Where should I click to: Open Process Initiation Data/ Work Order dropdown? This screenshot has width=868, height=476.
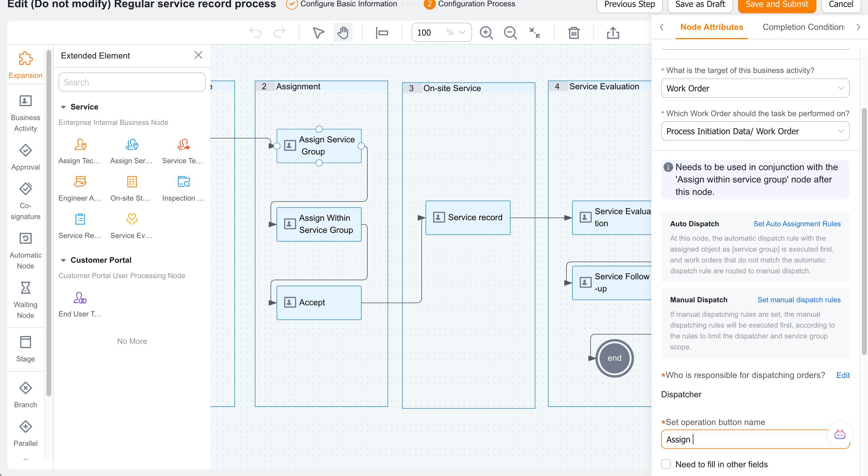coord(755,131)
